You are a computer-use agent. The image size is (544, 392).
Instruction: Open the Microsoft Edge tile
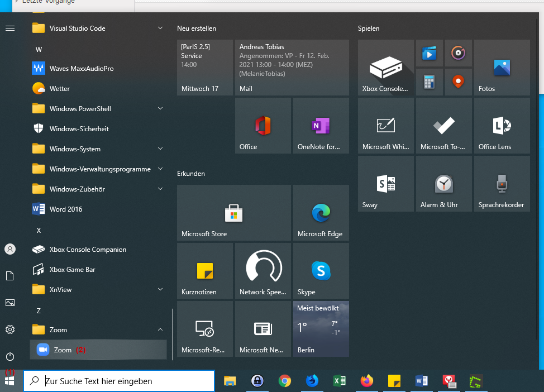coord(321,213)
